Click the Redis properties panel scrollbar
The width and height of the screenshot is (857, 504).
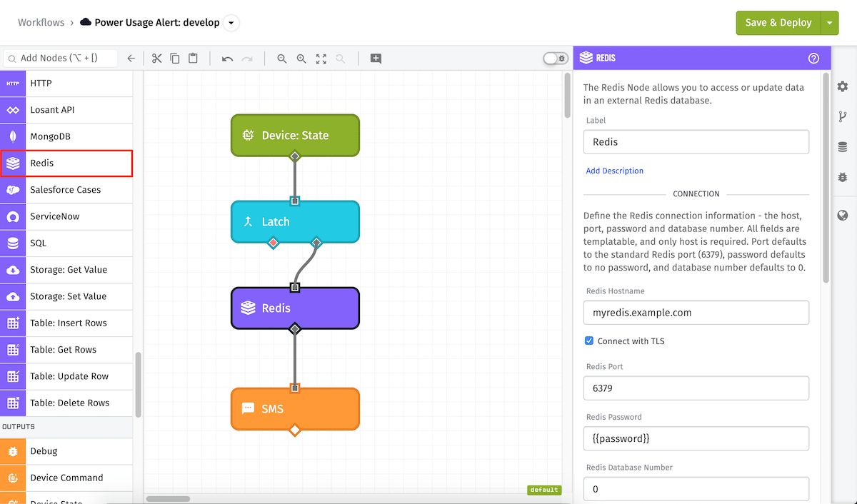tap(826, 176)
